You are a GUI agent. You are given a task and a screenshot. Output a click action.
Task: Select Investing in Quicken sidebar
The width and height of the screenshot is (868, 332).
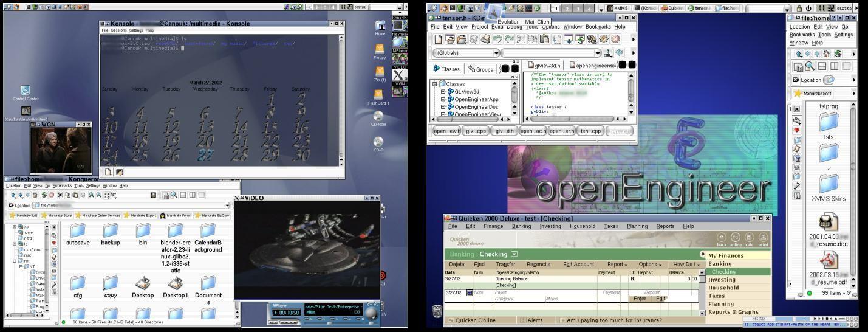[722, 280]
